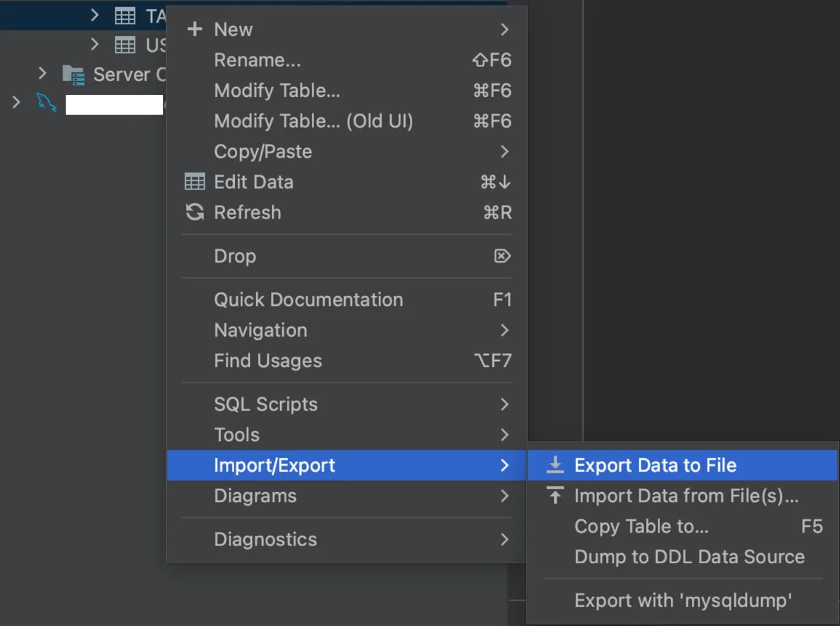Image resolution: width=840 pixels, height=626 pixels.
Task: Select the US table in tree
Action: coord(155,45)
